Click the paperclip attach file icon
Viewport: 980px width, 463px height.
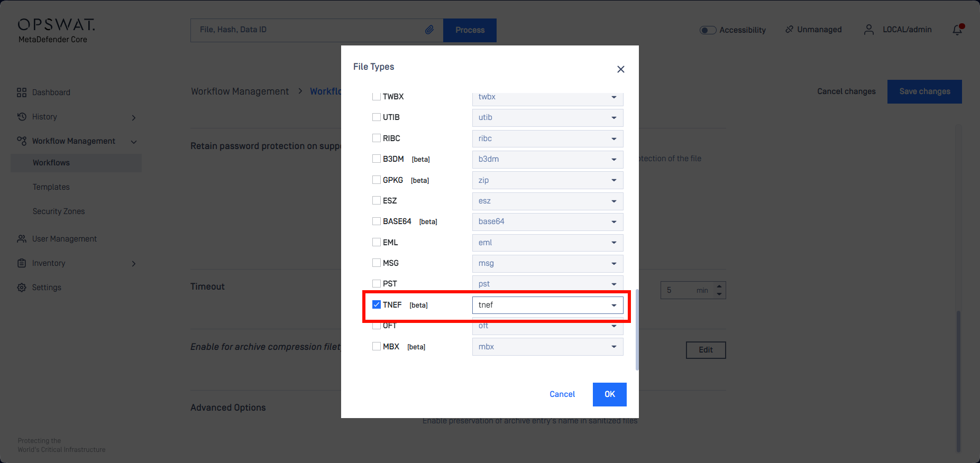(429, 30)
